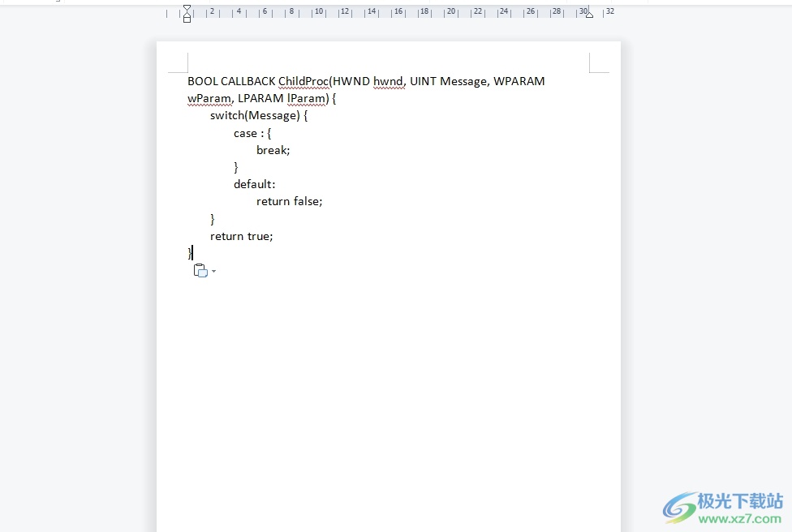Click the 'switch(Message) {' line

point(259,116)
